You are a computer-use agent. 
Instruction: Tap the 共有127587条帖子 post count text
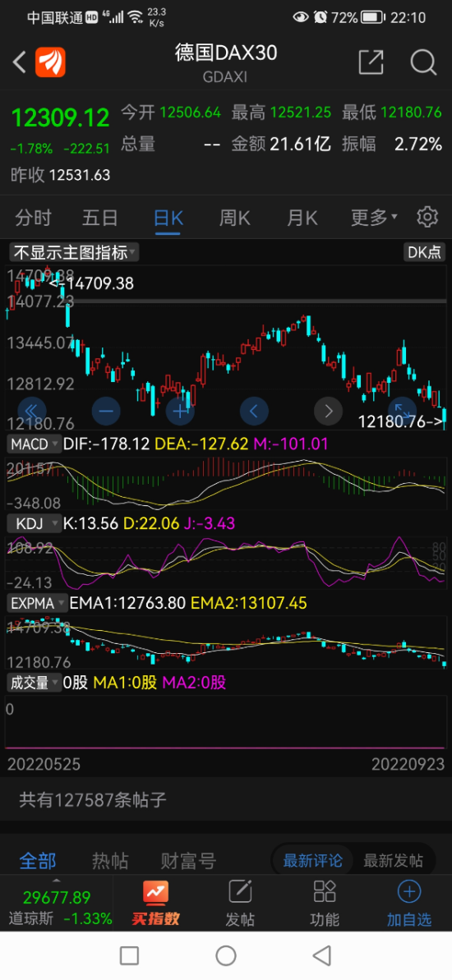click(x=93, y=799)
